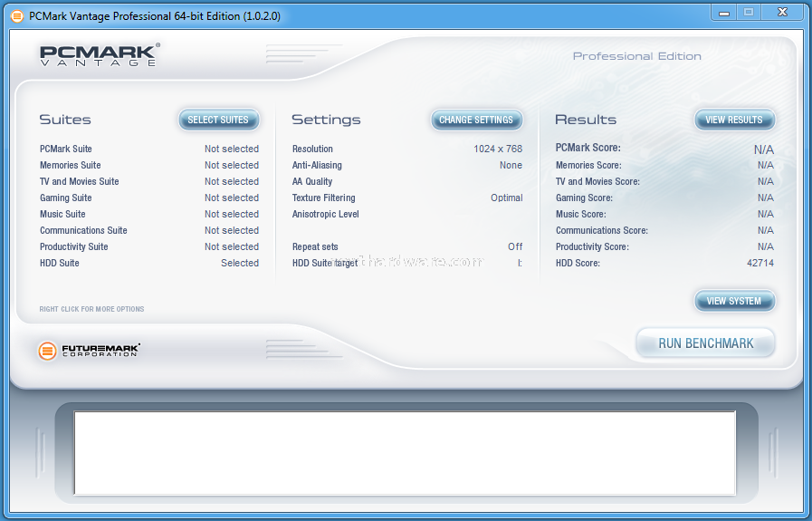Click 'Communications Suite' label

click(83, 230)
